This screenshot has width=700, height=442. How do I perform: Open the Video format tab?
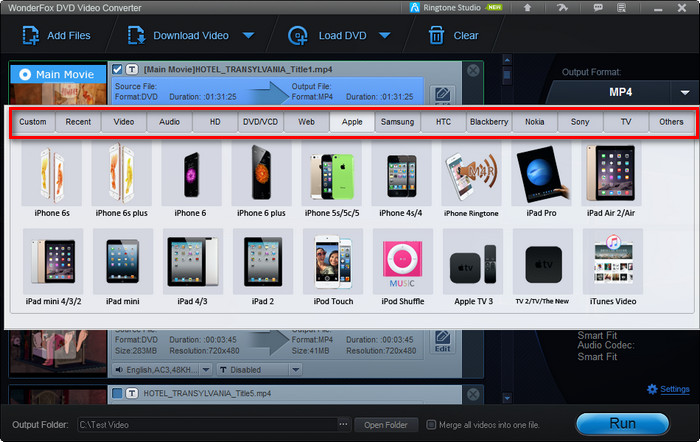point(124,122)
